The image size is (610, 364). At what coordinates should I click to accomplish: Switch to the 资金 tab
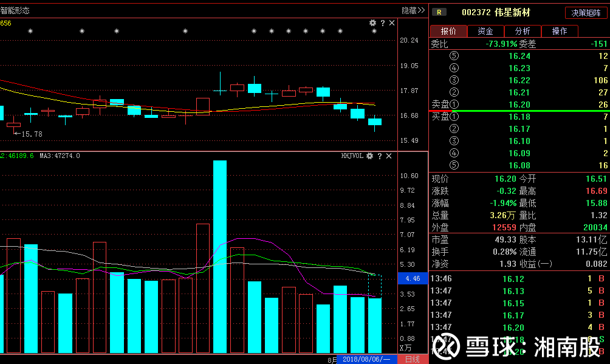coord(485,31)
